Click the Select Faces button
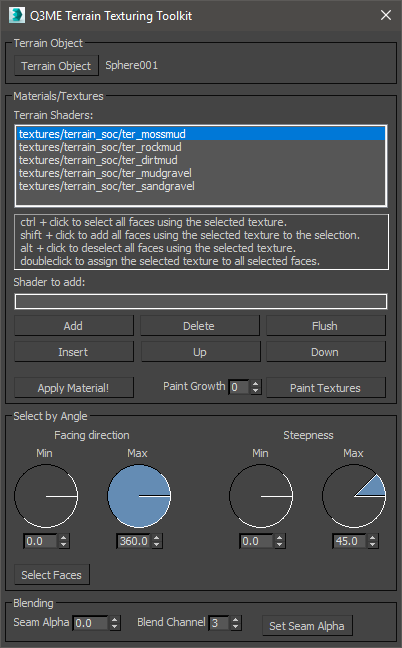 coord(52,574)
